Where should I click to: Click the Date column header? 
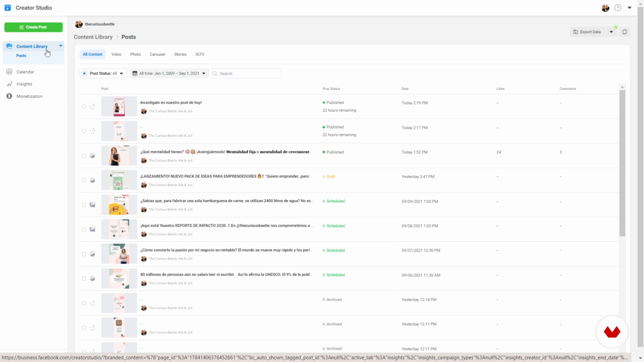[405, 89]
